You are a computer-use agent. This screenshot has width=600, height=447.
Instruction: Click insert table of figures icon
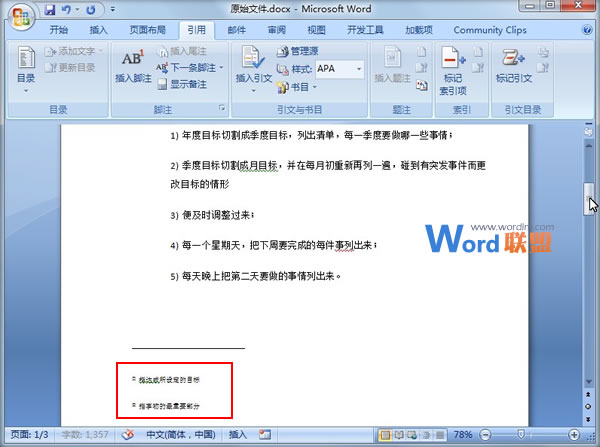click(x=421, y=52)
